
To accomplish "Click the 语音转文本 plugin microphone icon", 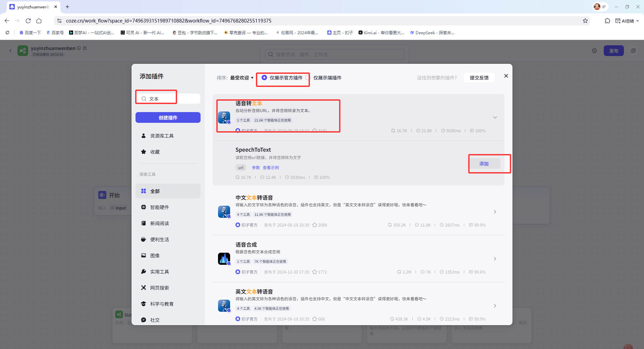I will coord(224,117).
